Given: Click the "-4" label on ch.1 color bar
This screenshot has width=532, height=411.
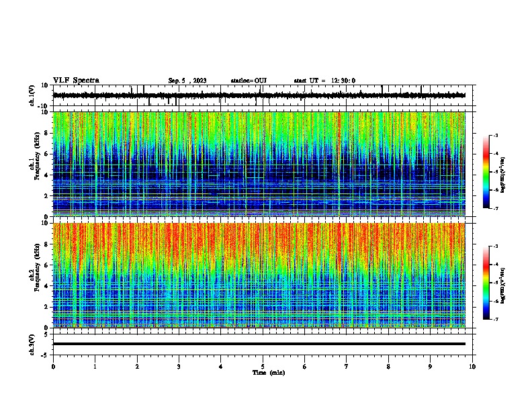Looking at the screenshot, I should [496, 154].
